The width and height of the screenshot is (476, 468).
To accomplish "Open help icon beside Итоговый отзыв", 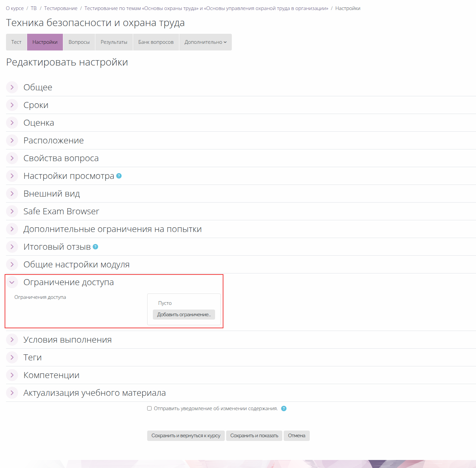I will pos(95,247).
